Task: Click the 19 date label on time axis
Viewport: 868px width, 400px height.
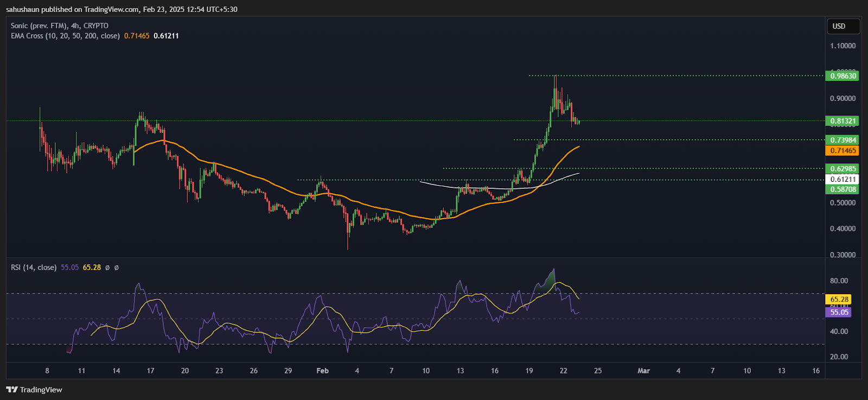Action: coord(529,371)
